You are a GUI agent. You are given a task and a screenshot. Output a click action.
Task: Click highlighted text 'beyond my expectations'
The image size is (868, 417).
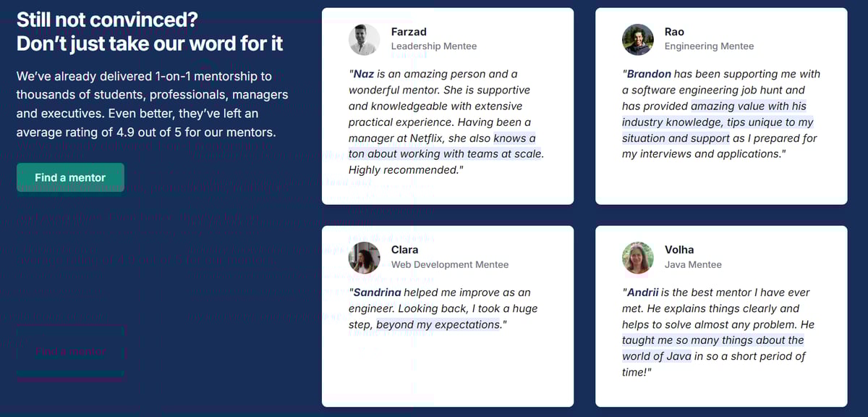tap(438, 324)
